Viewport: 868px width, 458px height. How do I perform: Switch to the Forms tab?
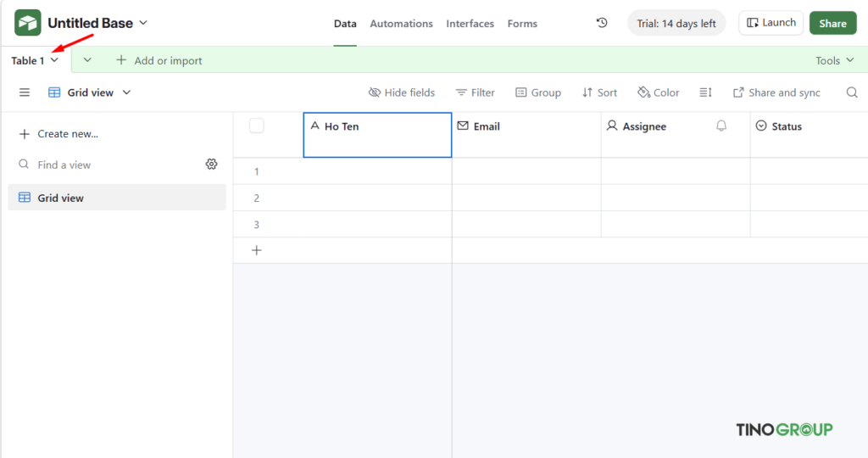tap(522, 24)
